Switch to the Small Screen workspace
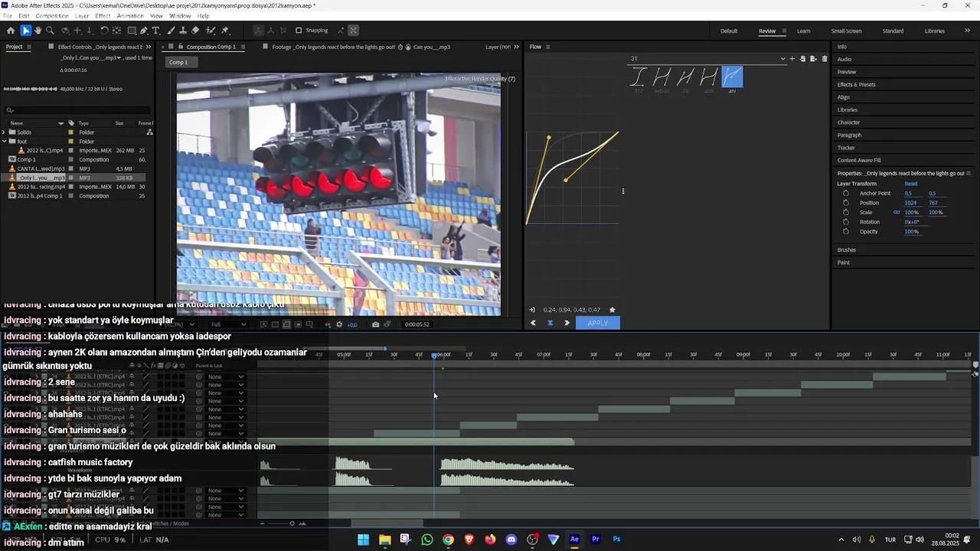The height and width of the screenshot is (551, 980). coord(846,31)
